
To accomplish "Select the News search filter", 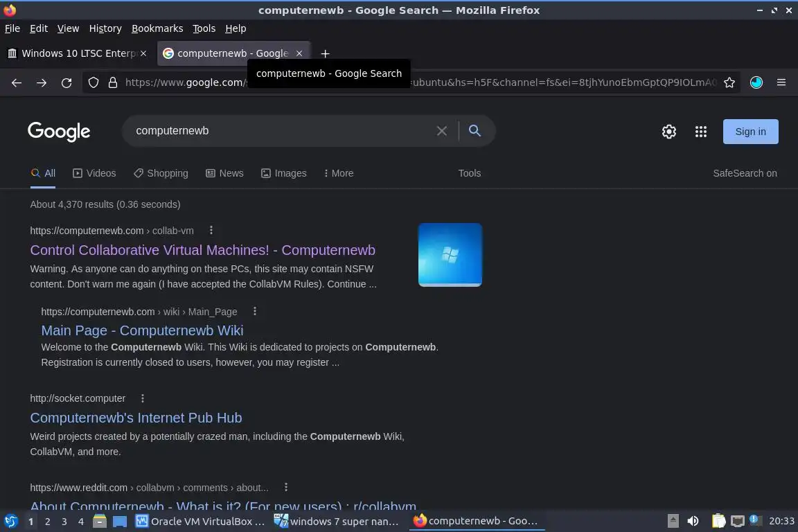I will pos(224,173).
